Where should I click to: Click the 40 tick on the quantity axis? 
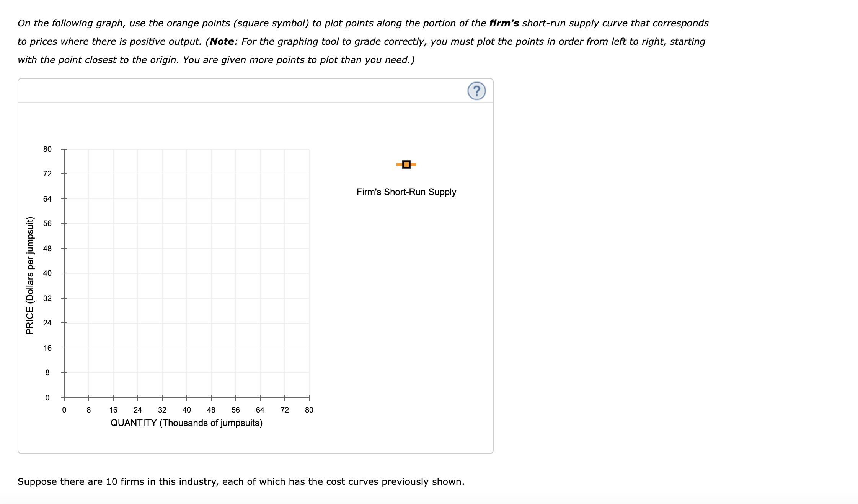(x=187, y=410)
